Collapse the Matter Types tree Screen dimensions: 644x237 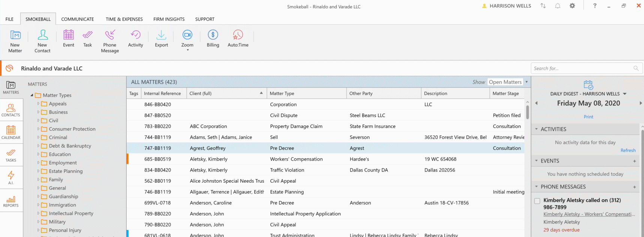tap(32, 95)
